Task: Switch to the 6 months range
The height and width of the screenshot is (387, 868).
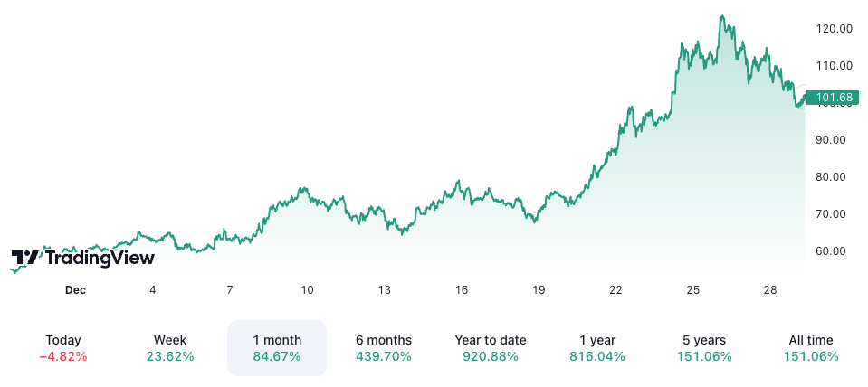Action: click(384, 348)
